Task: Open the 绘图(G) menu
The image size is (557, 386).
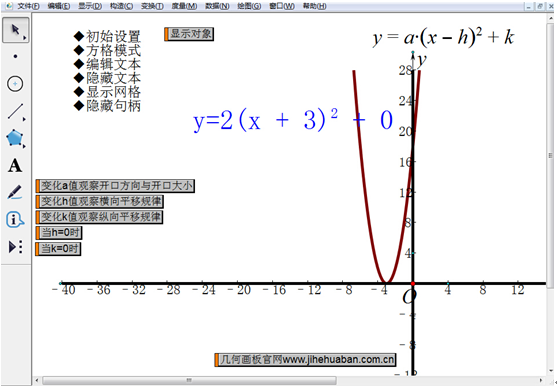Action: 249,6
